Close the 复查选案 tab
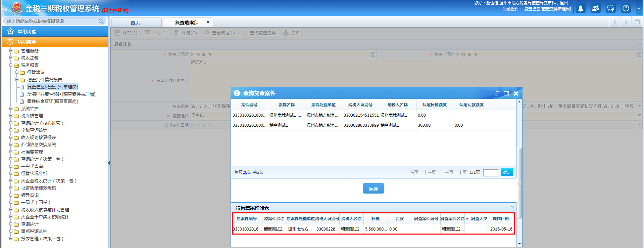This screenshot has height=248, width=644. point(208,22)
